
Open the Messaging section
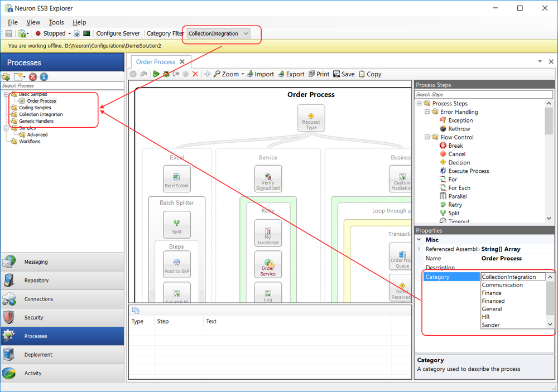(x=62, y=262)
